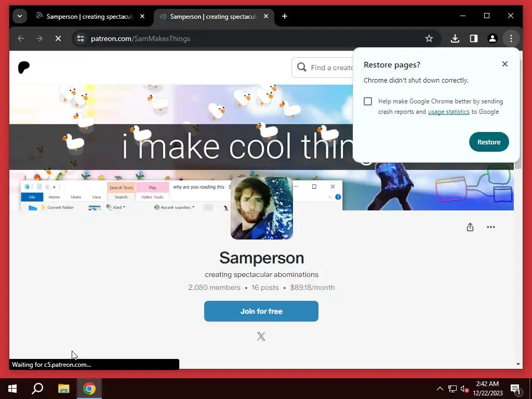This screenshot has width=532, height=399.
Task: Close the second Samperson tab
Action: (266, 16)
